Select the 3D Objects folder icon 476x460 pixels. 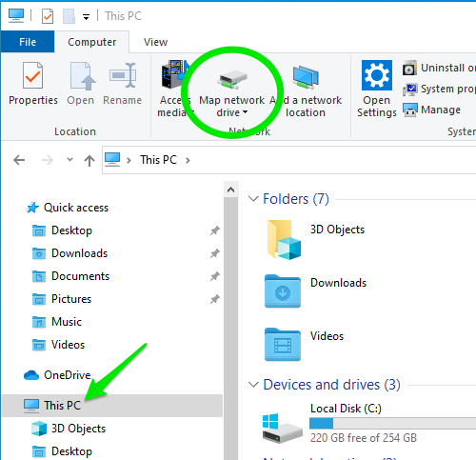click(284, 240)
